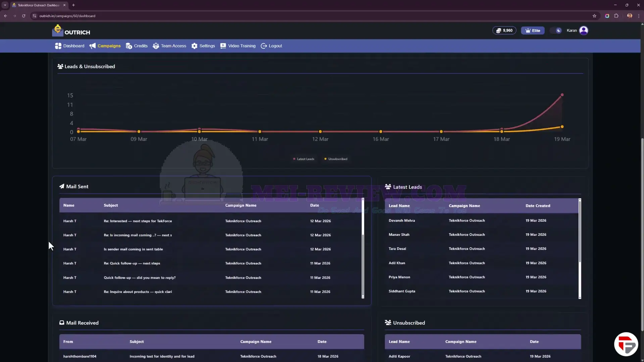The width and height of the screenshot is (644, 362).
Task: Click the 19 Mar Unsubscribed data point
Action: [x=562, y=127]
